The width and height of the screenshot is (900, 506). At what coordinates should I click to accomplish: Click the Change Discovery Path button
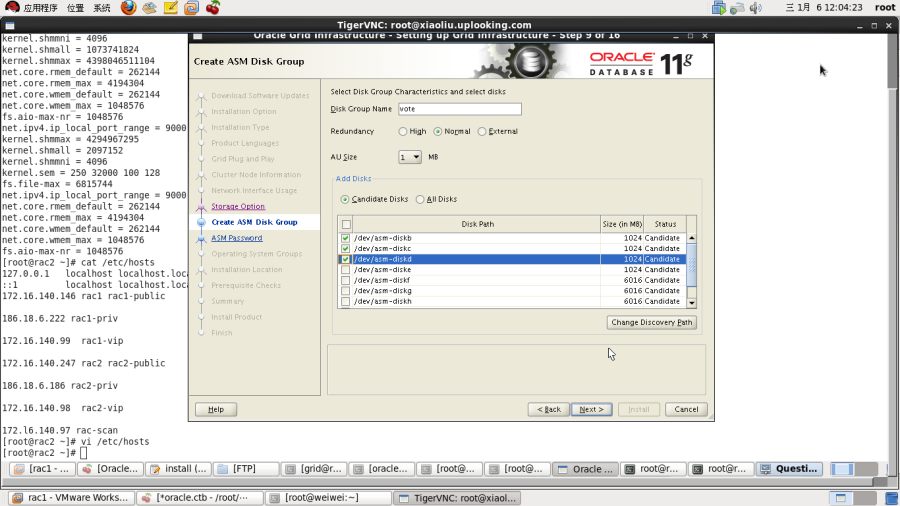click(651, 322)
